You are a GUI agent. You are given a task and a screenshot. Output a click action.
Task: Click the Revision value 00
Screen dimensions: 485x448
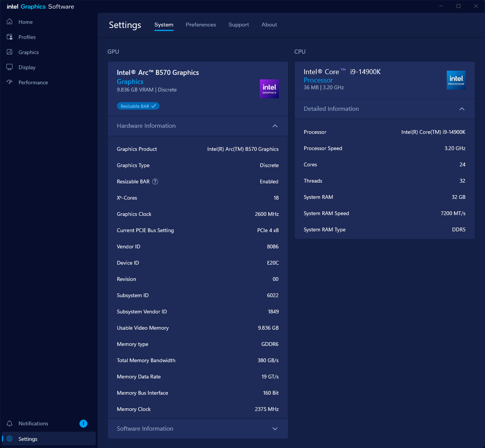(x=275, y=279)
